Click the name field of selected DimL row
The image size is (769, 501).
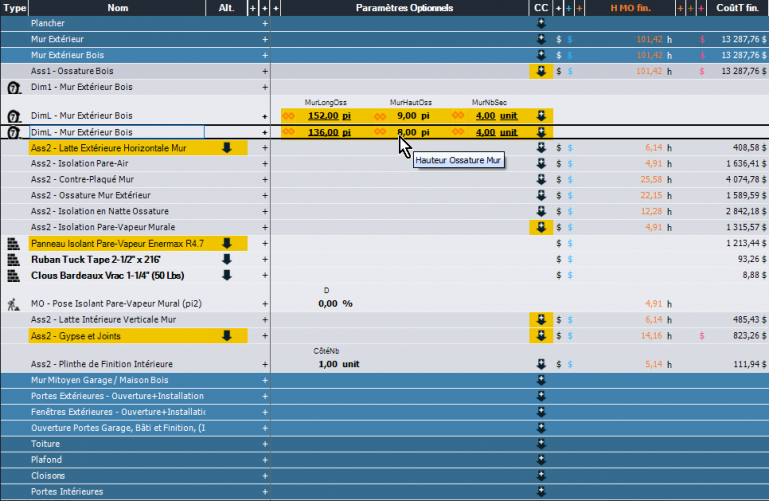pyautogui.click(x=115, y=132)
